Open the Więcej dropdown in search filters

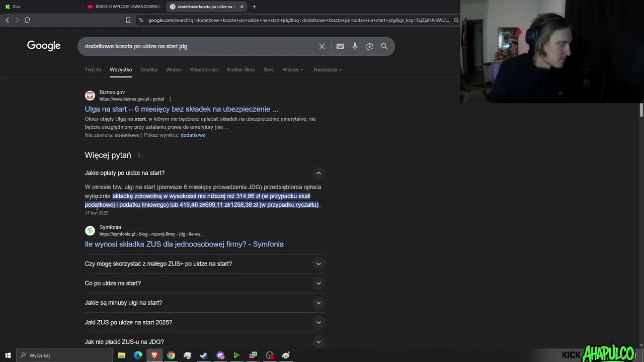click(293, 70)
